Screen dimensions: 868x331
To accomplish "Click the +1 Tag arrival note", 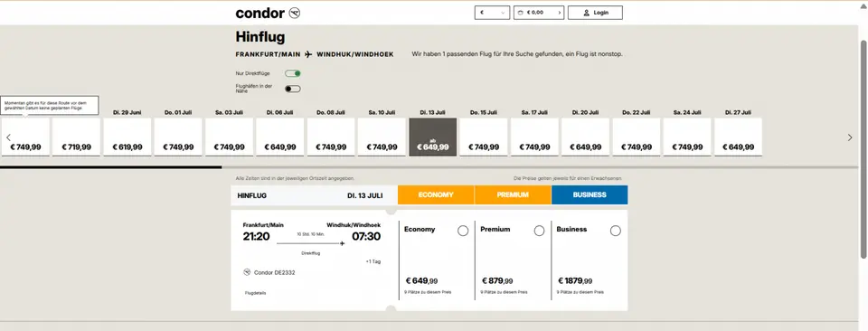I will click(373, 261).
